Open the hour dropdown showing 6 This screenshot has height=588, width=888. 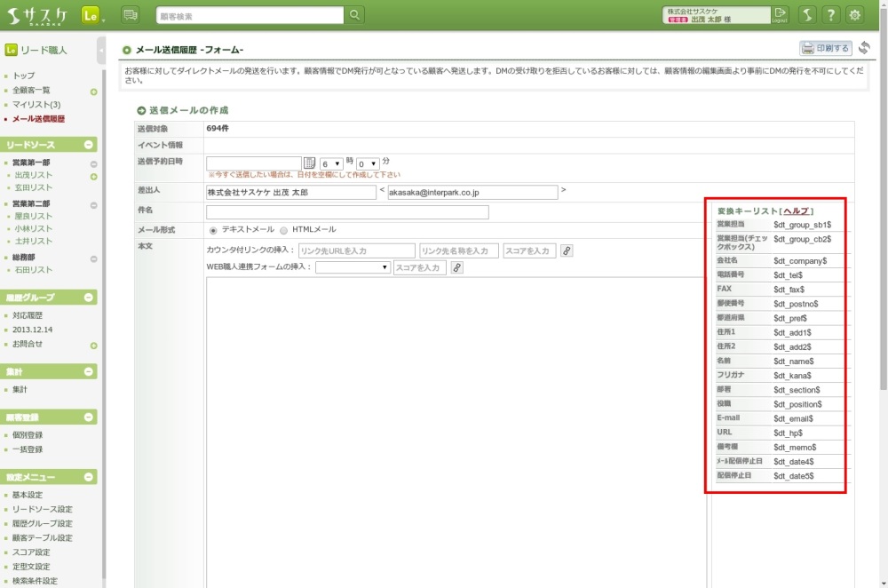[332, 163]
